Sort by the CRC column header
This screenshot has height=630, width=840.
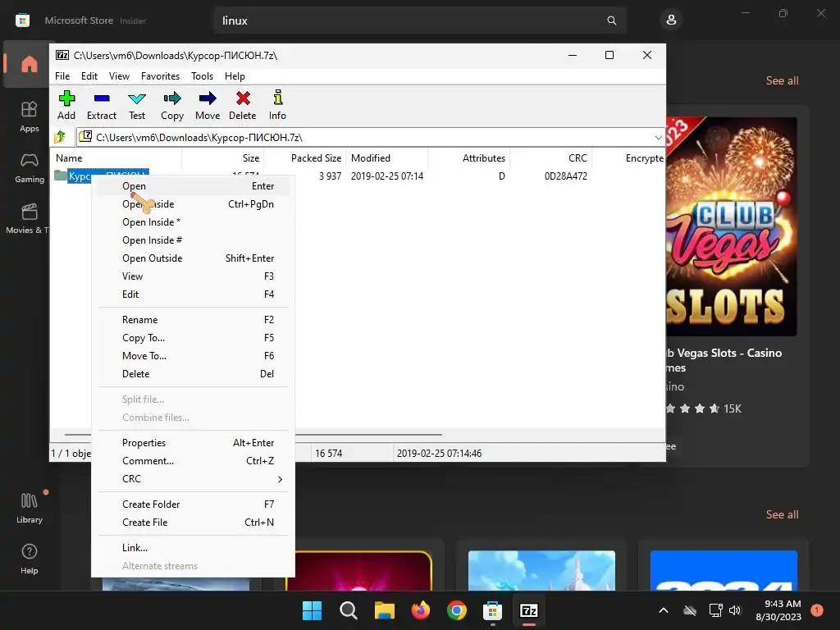click(550, 158)
